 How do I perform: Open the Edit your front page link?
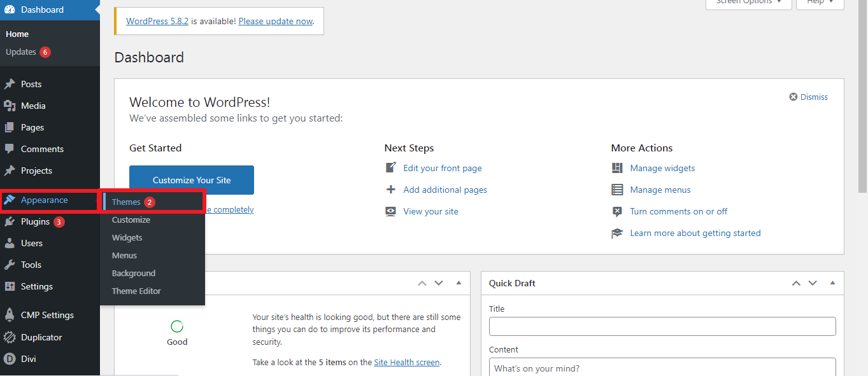443,168
